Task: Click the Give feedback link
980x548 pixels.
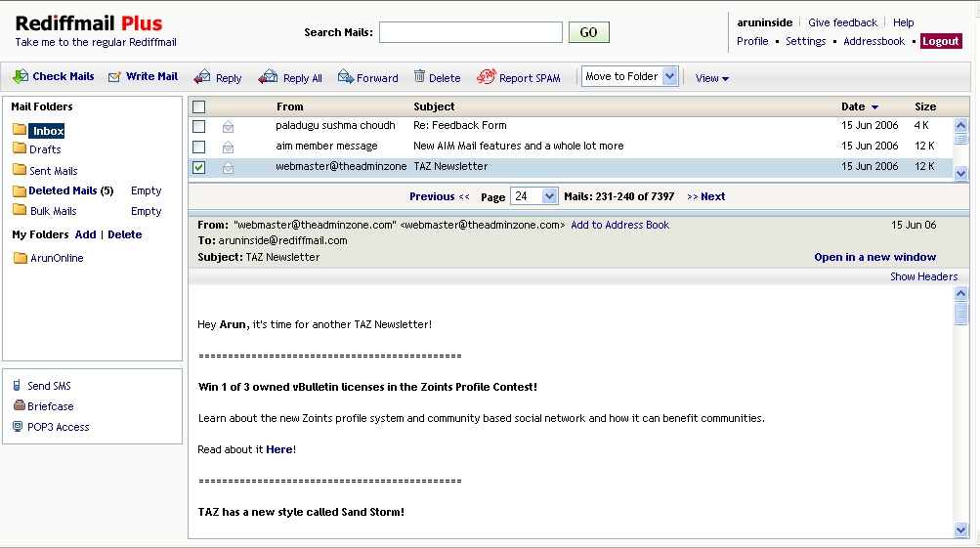Action: click(x=842, y=22)
